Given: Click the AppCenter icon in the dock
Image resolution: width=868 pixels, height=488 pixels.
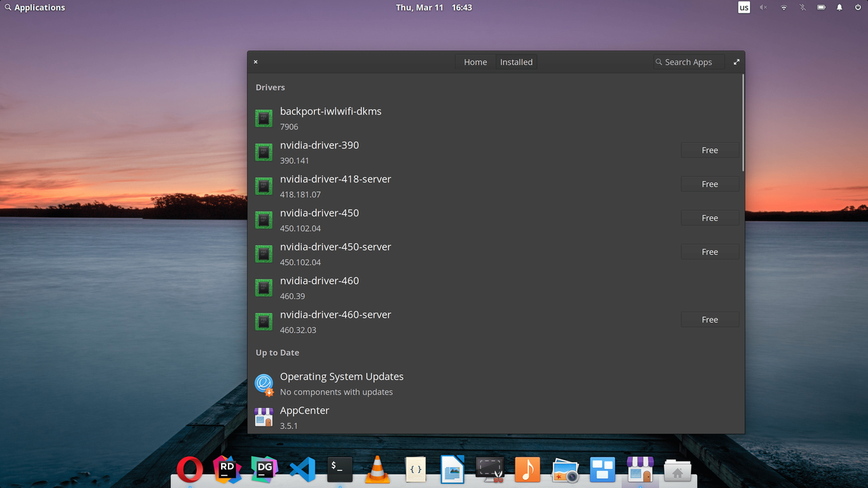Looking at the screenshot, I should click(x=640, y=469).
